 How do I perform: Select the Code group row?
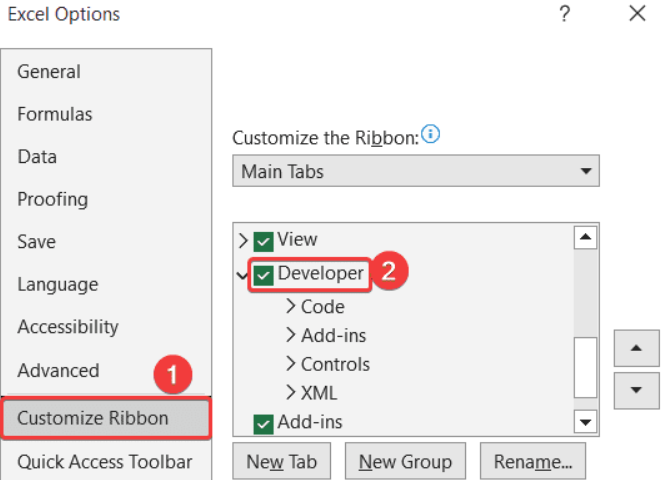(x=323, y=307)
